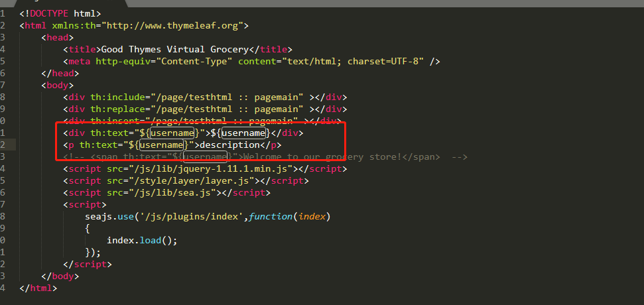Click the meta tag name
644x305 pixels.
click(x=80, y=62)
